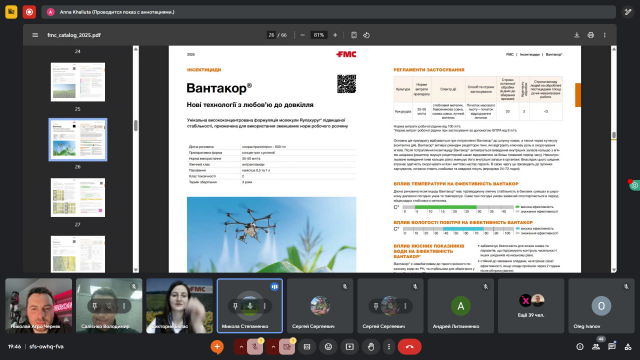This screenshot has width=640, height=360.
Task: Expand audio settings arrow next to microphone
Action: pyautogui.click(x=241, y=347)
